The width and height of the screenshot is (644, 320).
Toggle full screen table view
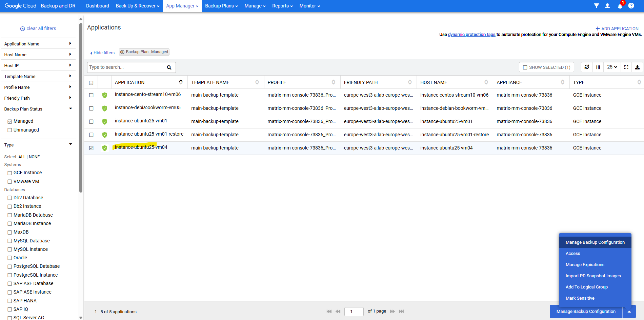click(626, 67)
